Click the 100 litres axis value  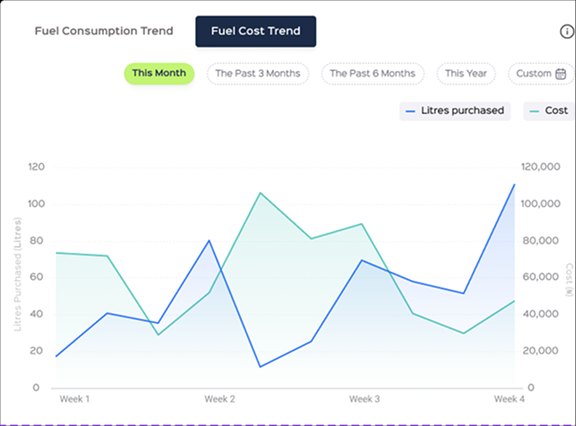(36, 203)
